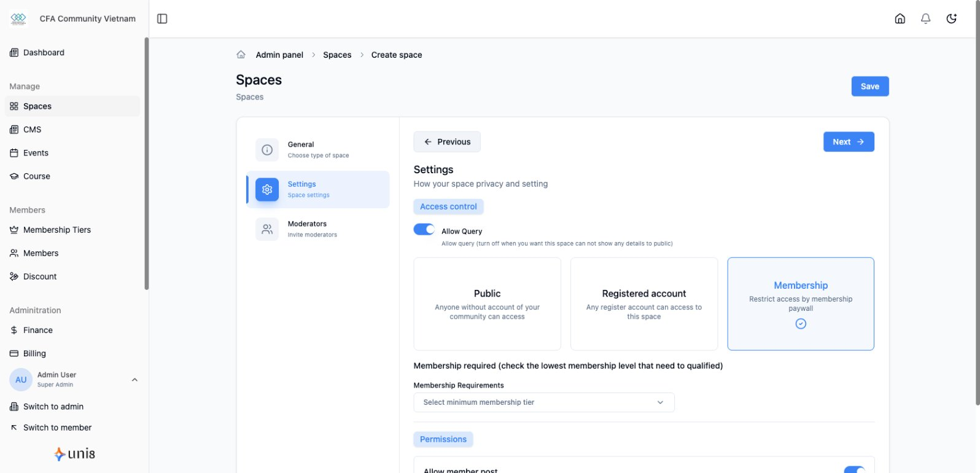980x473 pixels.
Task: Select the Public access option
Action: (x=487, y=304)
